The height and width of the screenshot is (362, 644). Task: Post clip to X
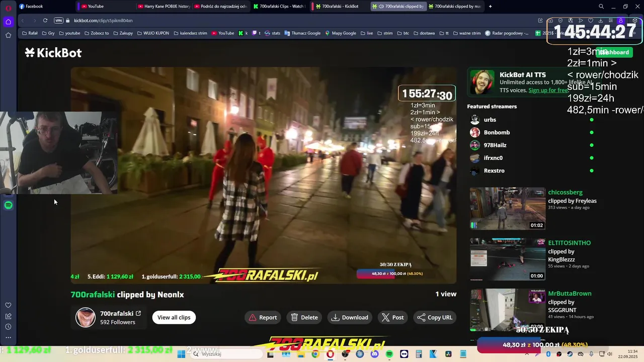[392, 317]
